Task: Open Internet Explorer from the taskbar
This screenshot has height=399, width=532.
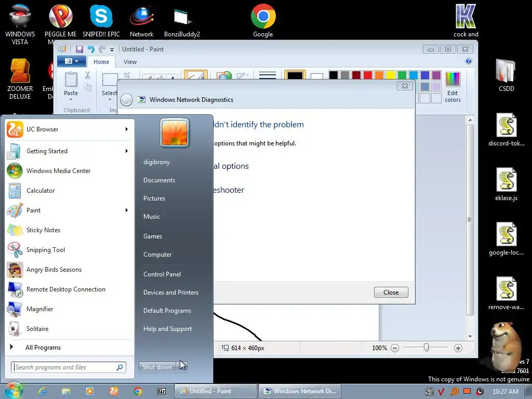Action: [x=42, y=391]
